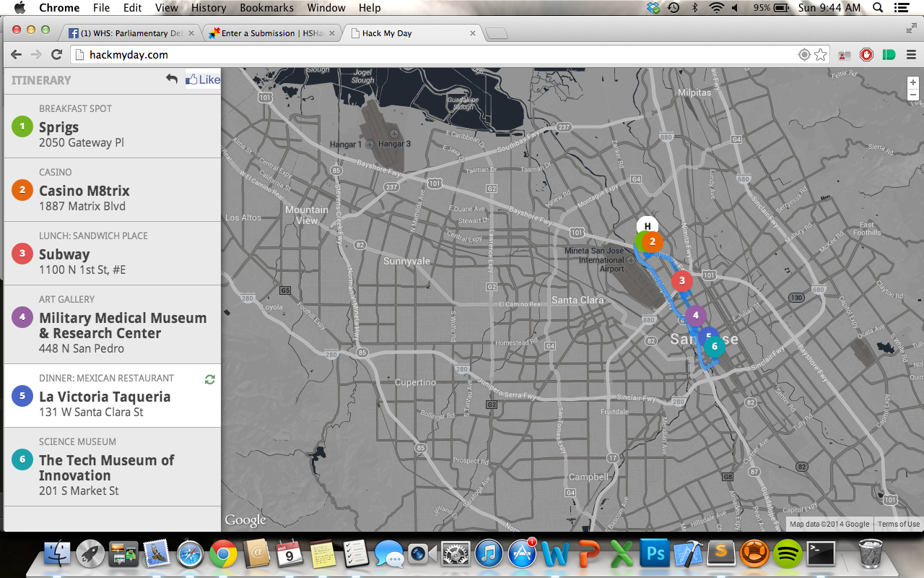Image resolution: width=924 pixels, height=578 pixels.
Task: Click the browser forward arrow
Action: (x=36, y=55)
